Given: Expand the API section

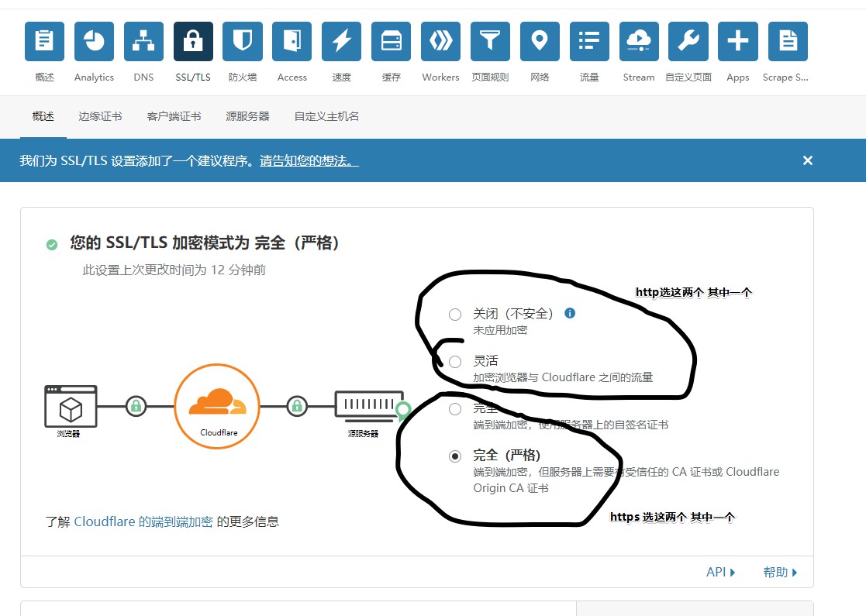Looking at the screenshot, I should 721,573.
